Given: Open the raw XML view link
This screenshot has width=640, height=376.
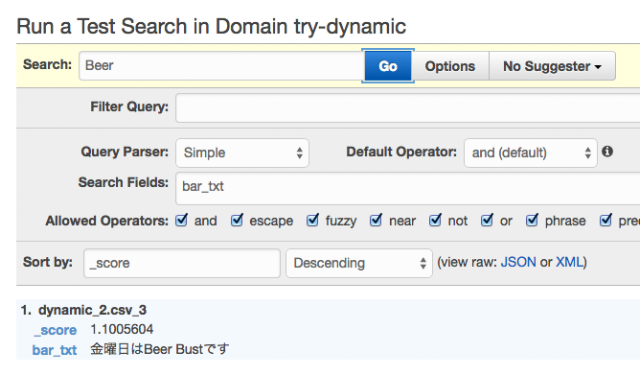Looking at the screenshot, I should [x=570, y=262].
